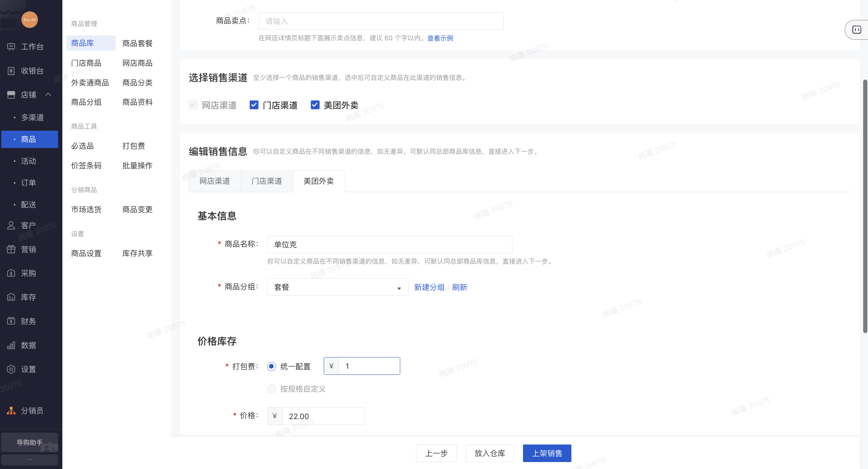Uncheck the 美团外卖 checkbox
Viewport: 868px width, 469px height.
pos(315,105)
